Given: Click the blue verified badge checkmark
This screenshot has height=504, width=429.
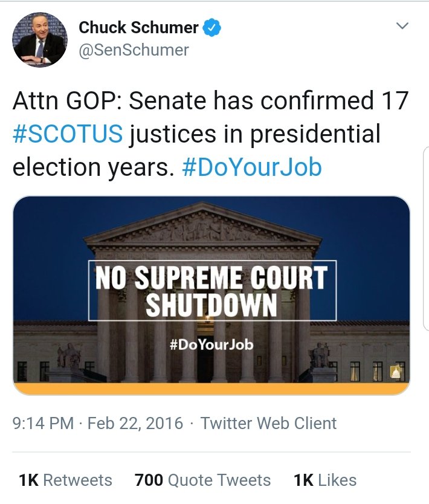Looking at the screenshot, I should point(211,27).
